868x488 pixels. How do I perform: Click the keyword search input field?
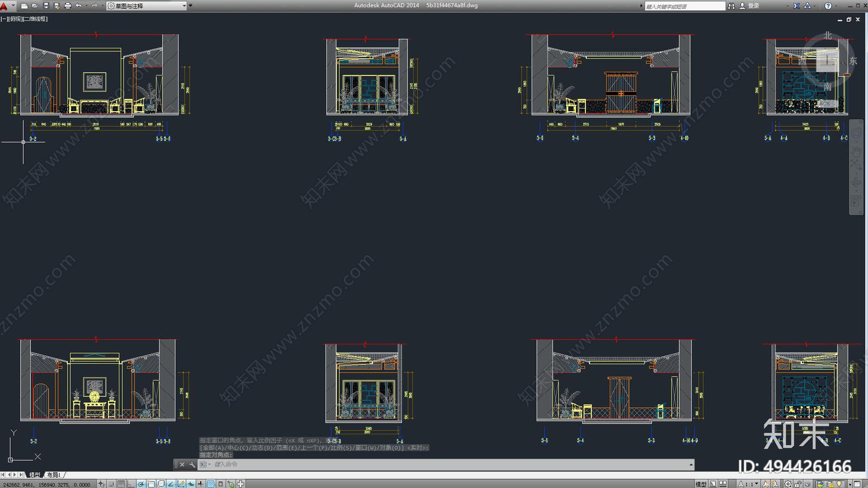pos(685,6)
